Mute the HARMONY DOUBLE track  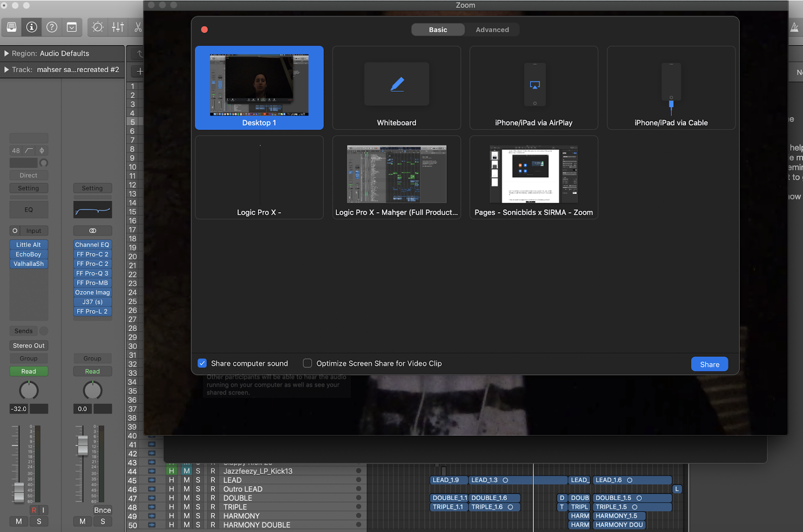click(187, 525)
